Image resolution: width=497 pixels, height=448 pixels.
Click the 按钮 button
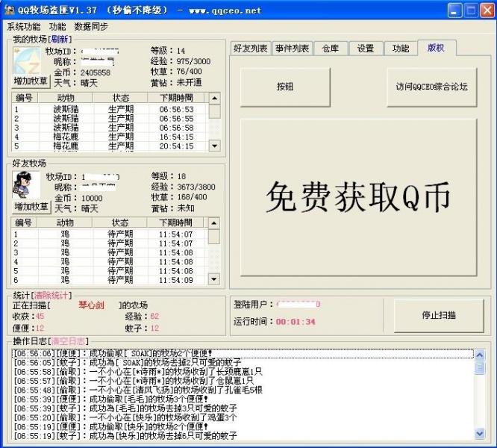coord(285,87)
